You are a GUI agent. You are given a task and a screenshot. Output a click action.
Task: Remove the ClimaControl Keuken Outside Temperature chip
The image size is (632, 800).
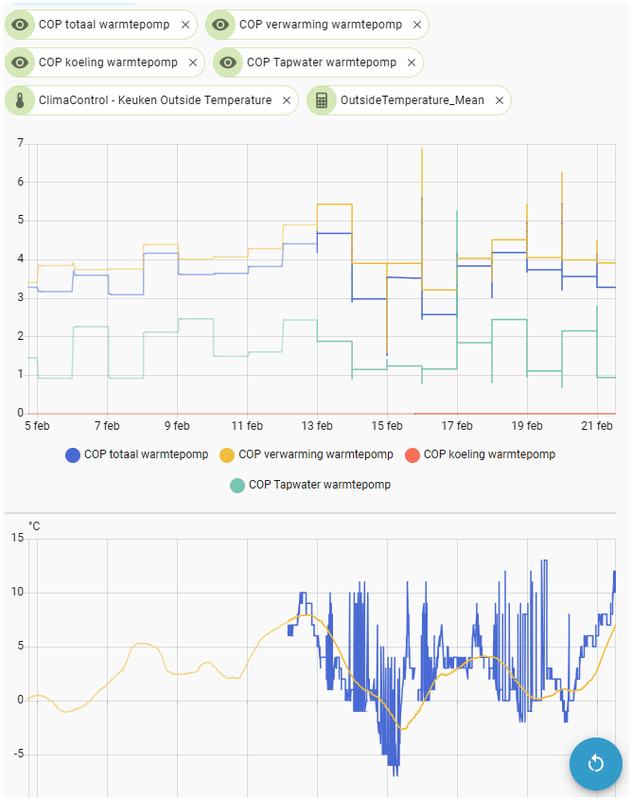[x=286, y=100]
